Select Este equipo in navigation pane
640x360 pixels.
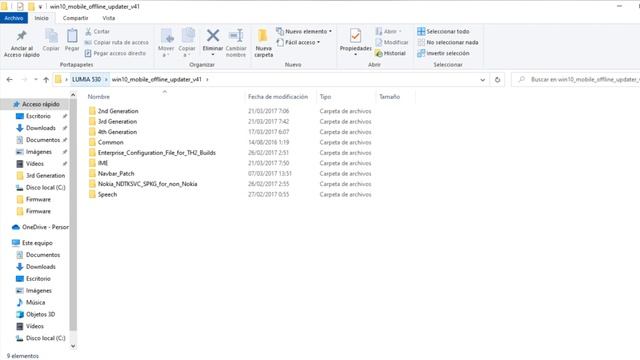[33, 243]
